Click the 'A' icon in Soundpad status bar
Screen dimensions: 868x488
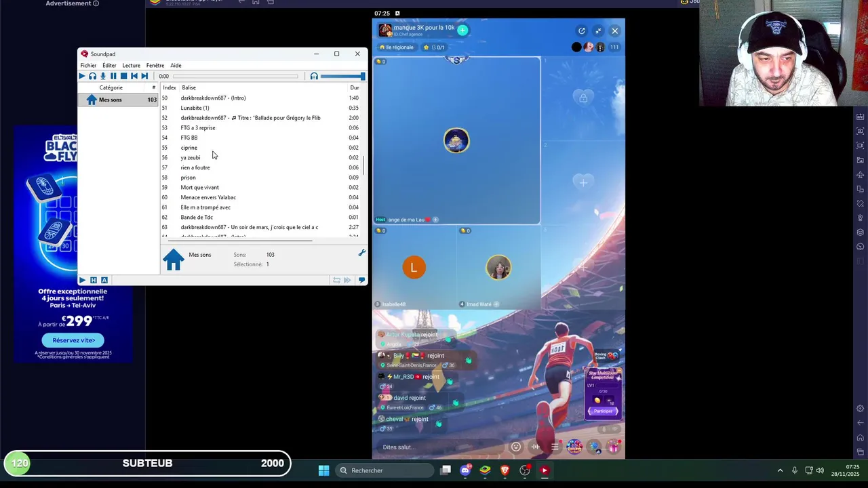(x=104, y=280)
